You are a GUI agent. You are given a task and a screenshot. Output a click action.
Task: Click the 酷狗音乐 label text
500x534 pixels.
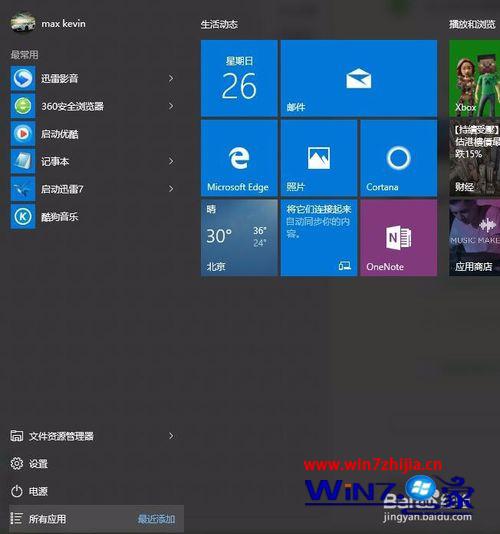60,217
